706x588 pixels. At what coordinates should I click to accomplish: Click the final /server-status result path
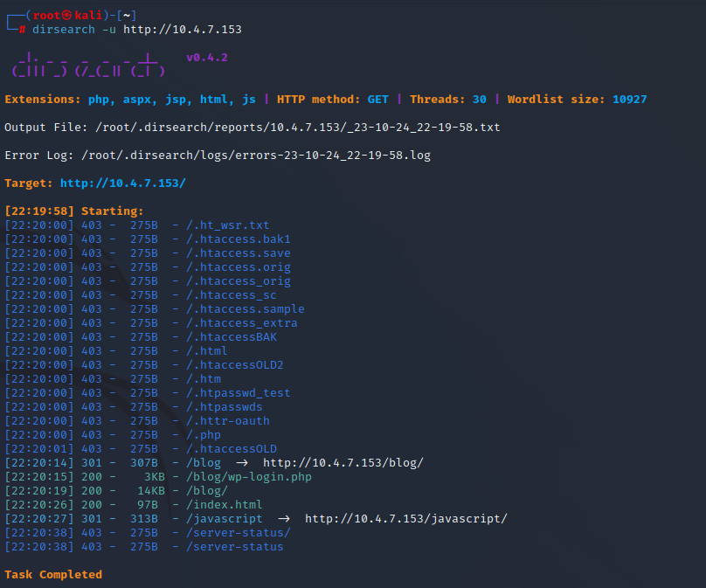tap(235, 547)
